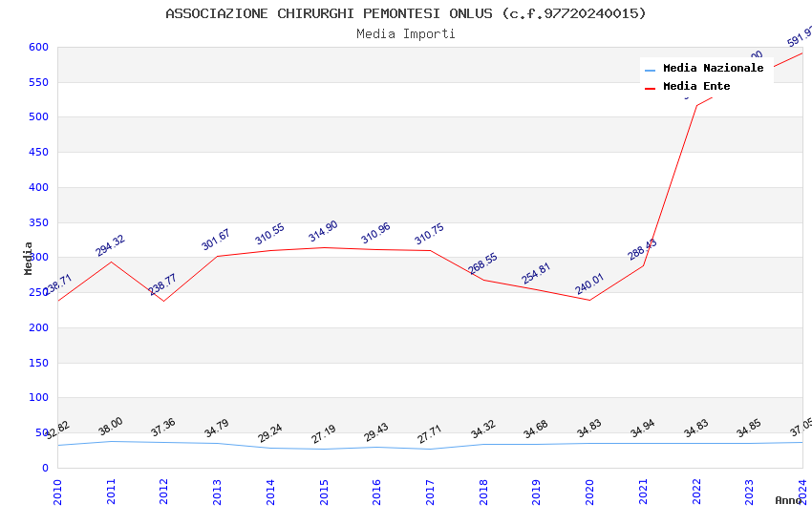This screenshot has height=525, width=812.
Task: Click the x-axis title Anno
Action: coord(788,500)
